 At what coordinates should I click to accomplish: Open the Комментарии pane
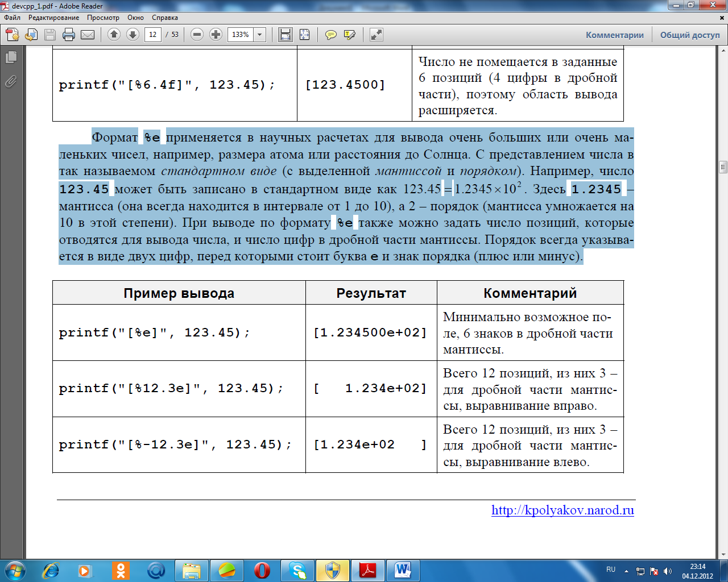coord(615,35)
